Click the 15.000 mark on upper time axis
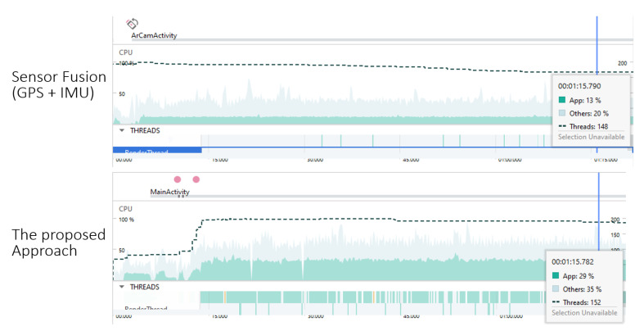Image resolution: width=644 pixels, height=331 pixels. (x=218, y=160)
